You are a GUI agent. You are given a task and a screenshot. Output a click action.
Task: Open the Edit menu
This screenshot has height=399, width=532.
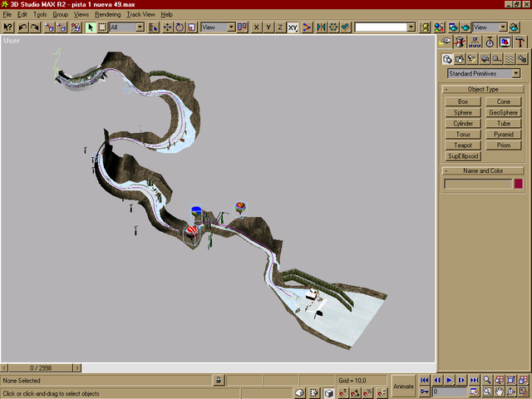point(22,15)
